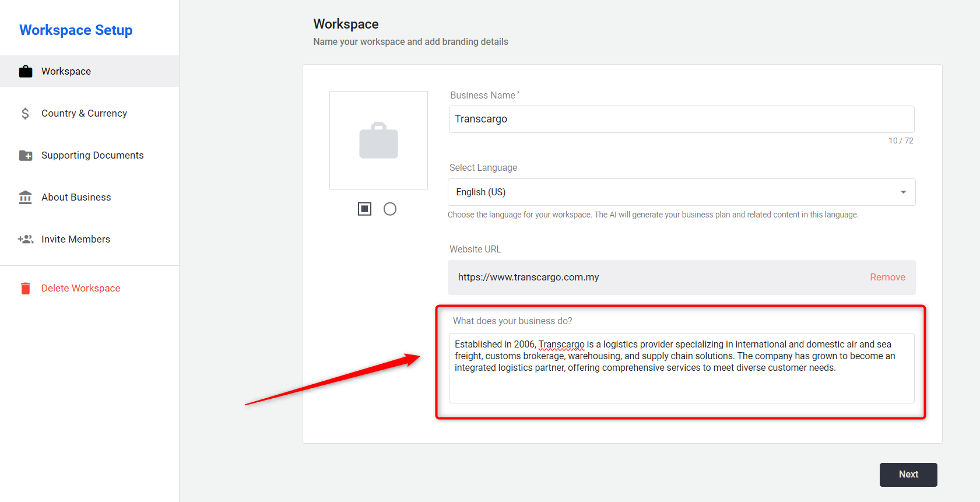Viewport: 980px width, 502px height.
Task: Click the Invite Members add-people icon
Action: tap(26, 239)
